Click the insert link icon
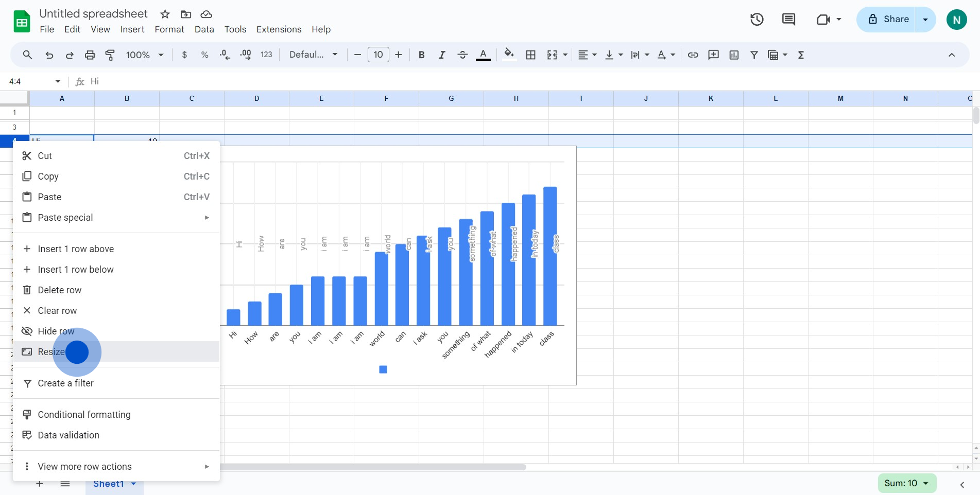This screenshot has width=980, height=495. (x=693, y=55)
